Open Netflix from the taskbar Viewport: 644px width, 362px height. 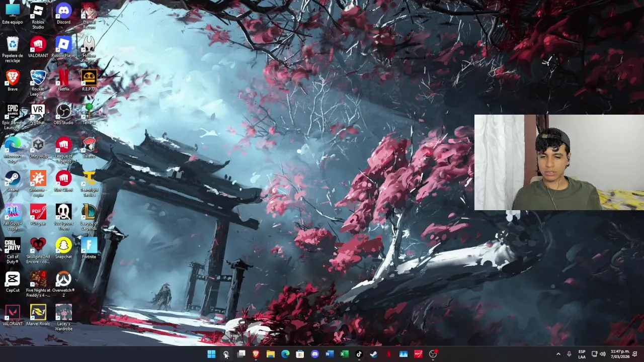point(388,354)
